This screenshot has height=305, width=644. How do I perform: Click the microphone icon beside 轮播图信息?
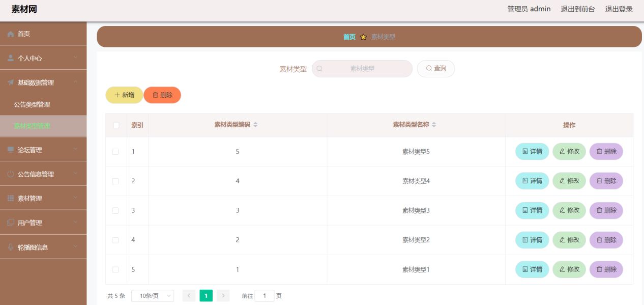point(11,247)
